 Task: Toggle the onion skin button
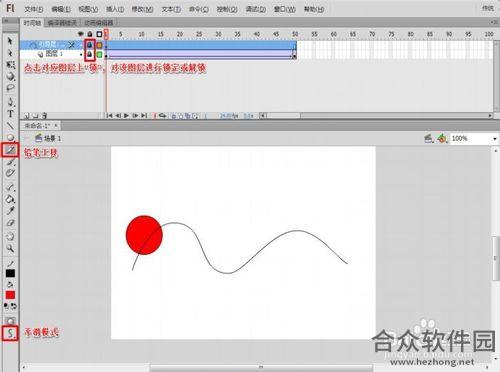[174, 116]
